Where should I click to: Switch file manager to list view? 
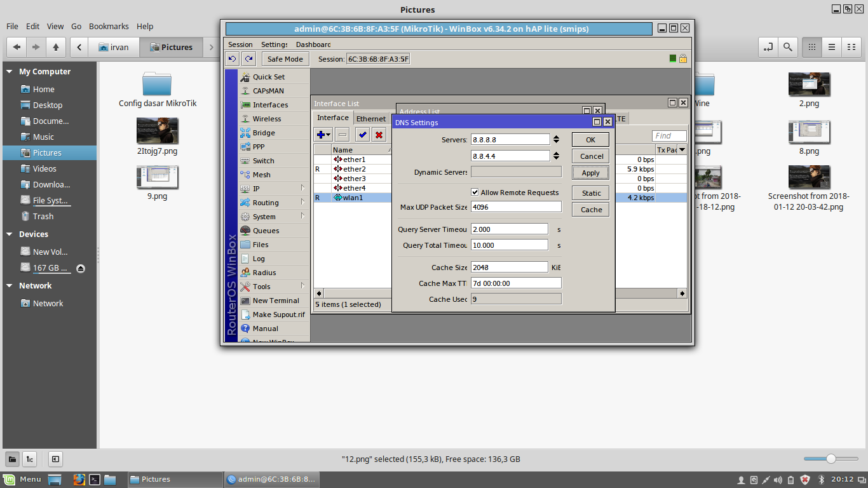pos(831,47)
